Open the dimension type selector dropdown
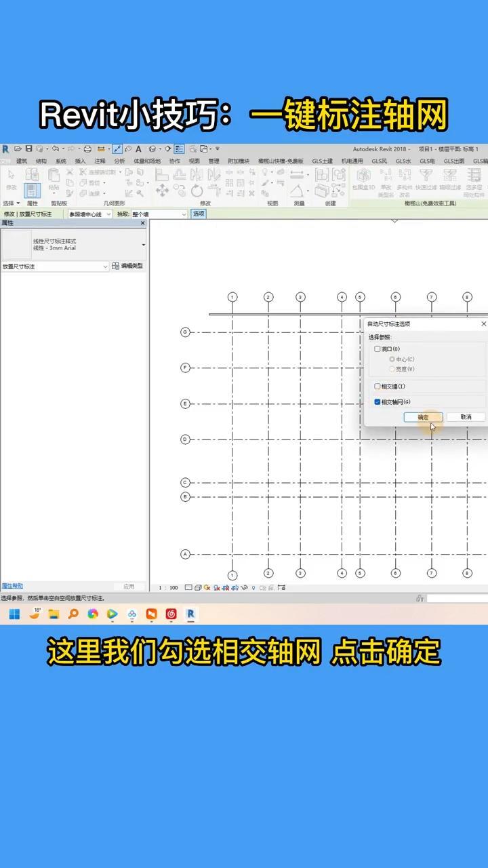 coord(143,244)
